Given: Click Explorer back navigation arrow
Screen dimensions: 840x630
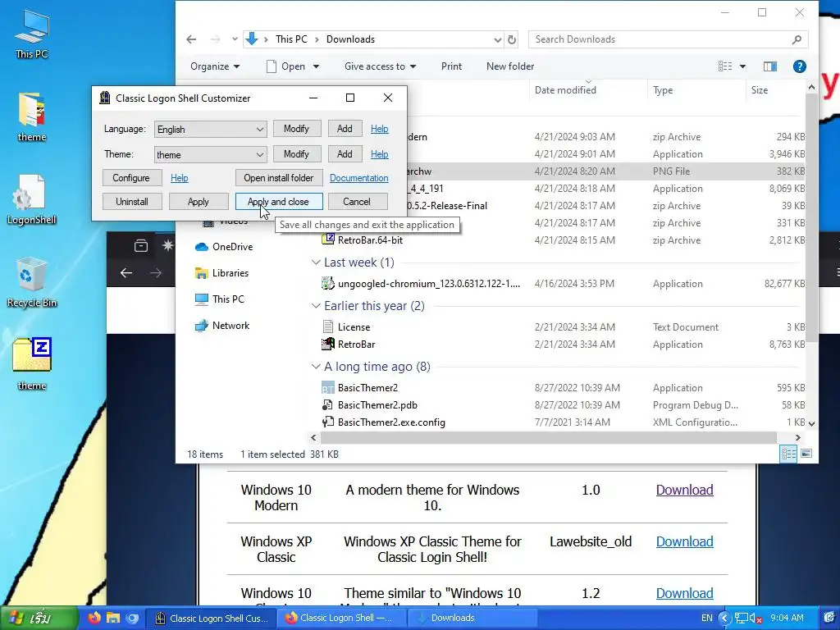Looking at the screenshot, I should [x=191, y=39].
